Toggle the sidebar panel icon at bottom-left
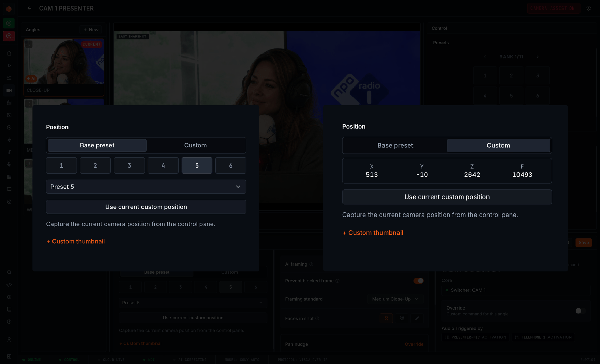Image resolution: width=600 pixels, height=364 pixels. point(9,357)
